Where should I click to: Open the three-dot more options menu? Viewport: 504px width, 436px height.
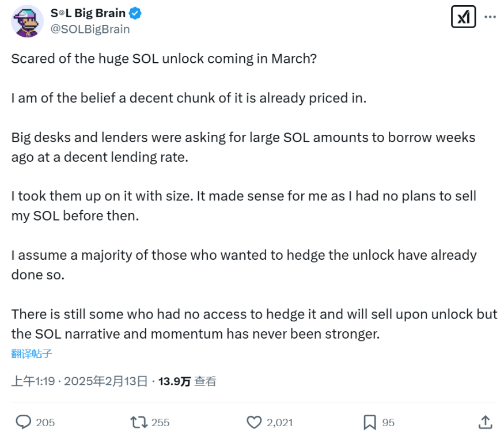(x=490, y=17)
